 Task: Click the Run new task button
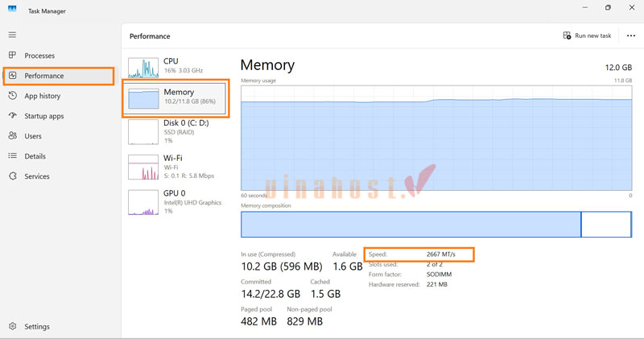587,35
